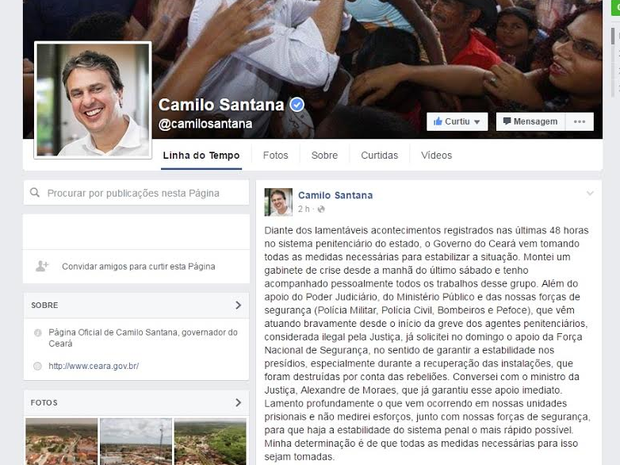The image size is (620, 465).
Task: Select the Curtidas tab
Action: click(x=379, y=155)
